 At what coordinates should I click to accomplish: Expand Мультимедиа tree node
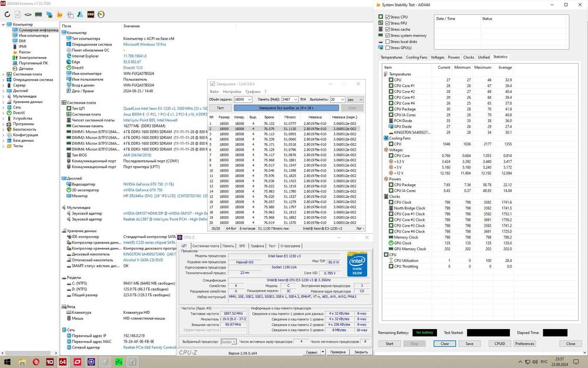tap(4, 96)
